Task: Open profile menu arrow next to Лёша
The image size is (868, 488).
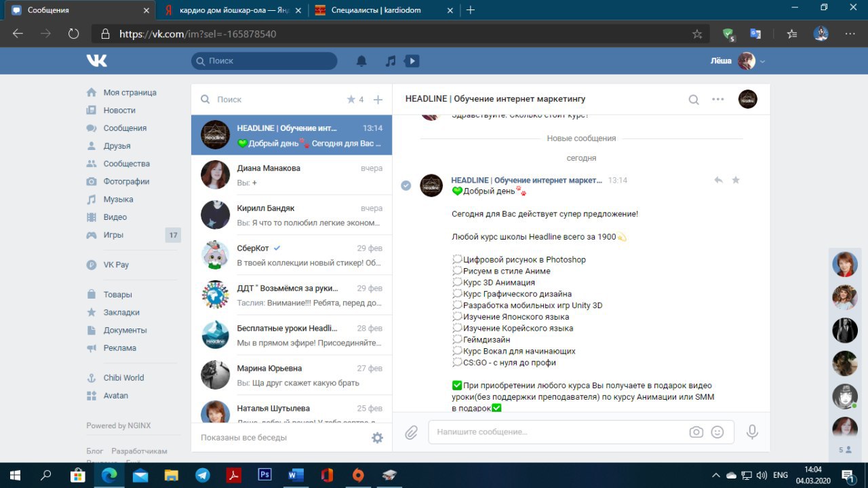Action: click(x=762, y=62)
